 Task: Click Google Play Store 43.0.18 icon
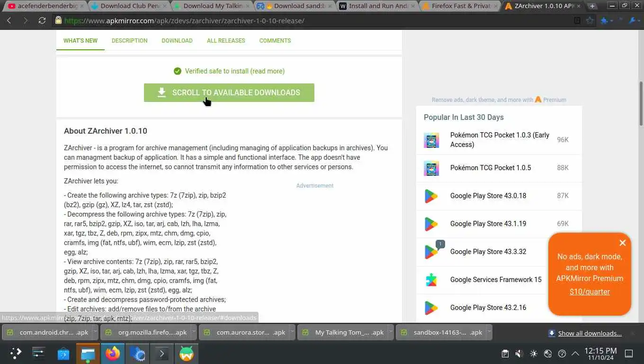(x=431, y=196)
